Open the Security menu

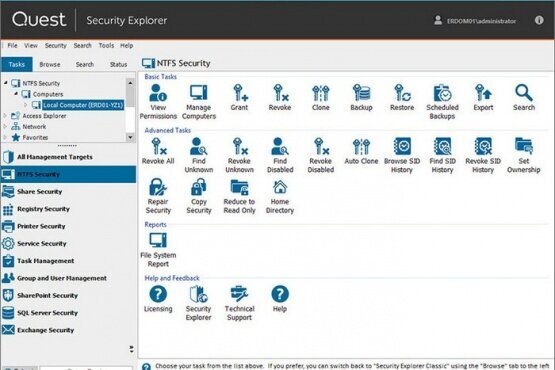(x=56, y=45)
